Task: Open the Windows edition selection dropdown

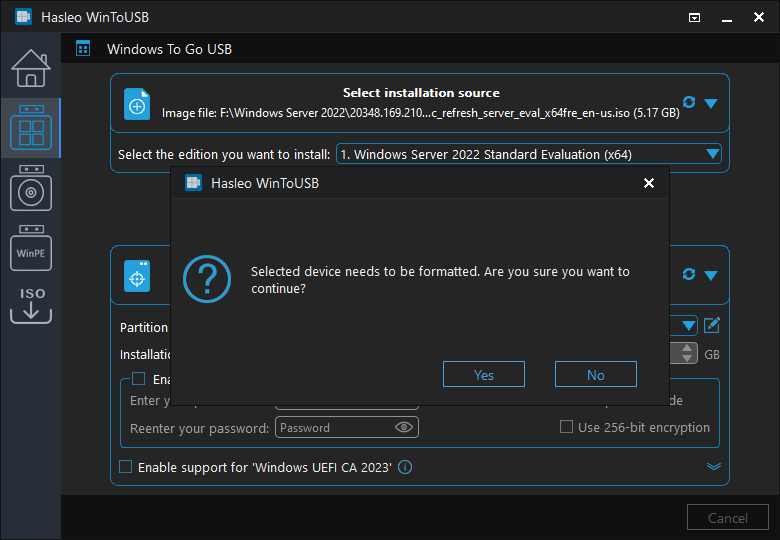Action: pyautogui.click(x=529, y=154)
